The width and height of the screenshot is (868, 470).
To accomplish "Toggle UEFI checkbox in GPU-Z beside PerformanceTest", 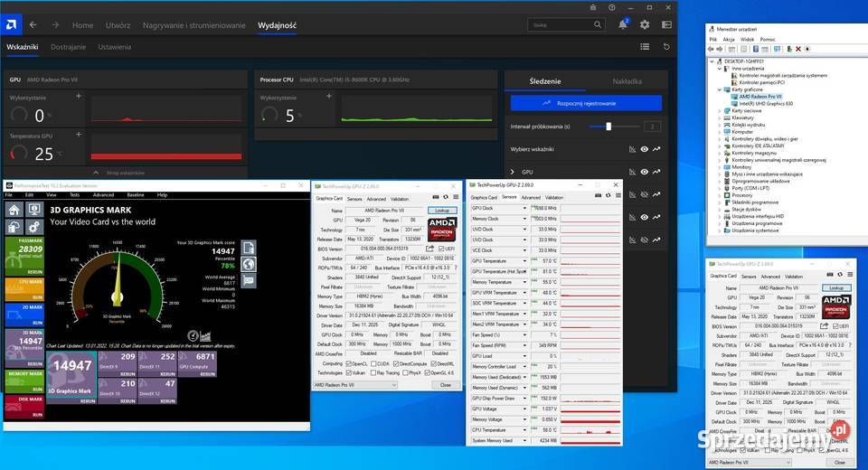I will [x=441, y=249].
